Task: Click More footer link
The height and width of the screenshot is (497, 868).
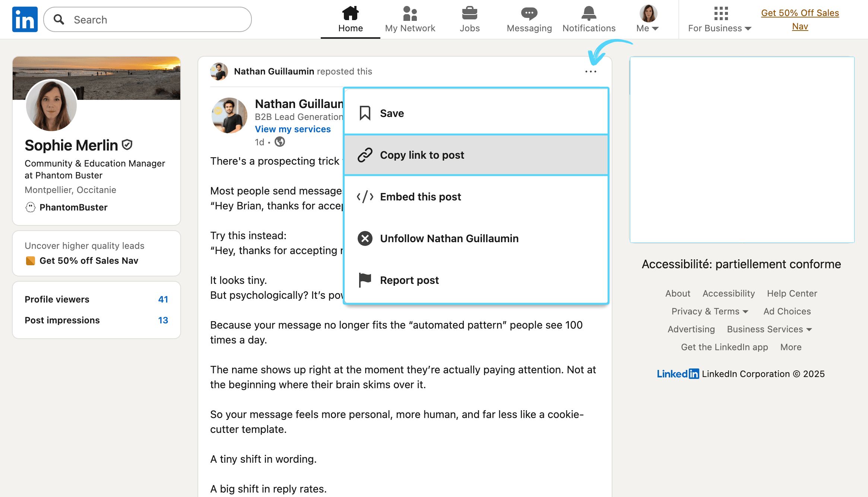Action: coord(791,347)
